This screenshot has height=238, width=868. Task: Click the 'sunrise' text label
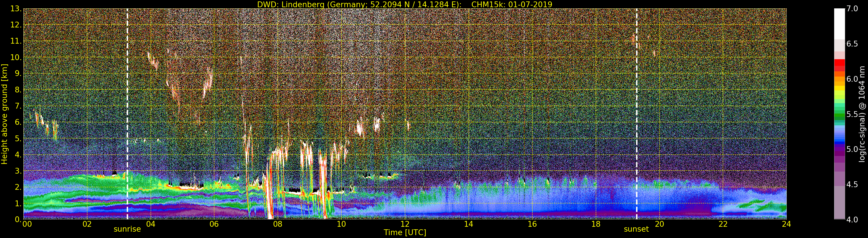coord(127,229)
